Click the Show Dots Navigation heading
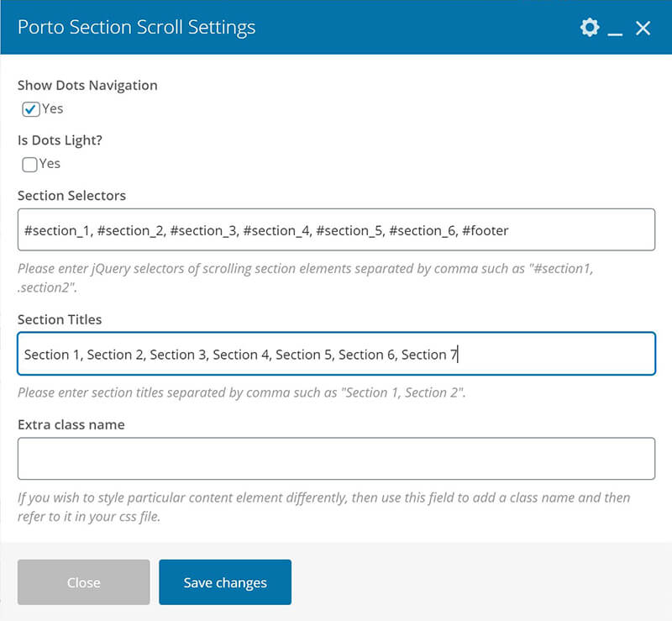 [87, 85]
